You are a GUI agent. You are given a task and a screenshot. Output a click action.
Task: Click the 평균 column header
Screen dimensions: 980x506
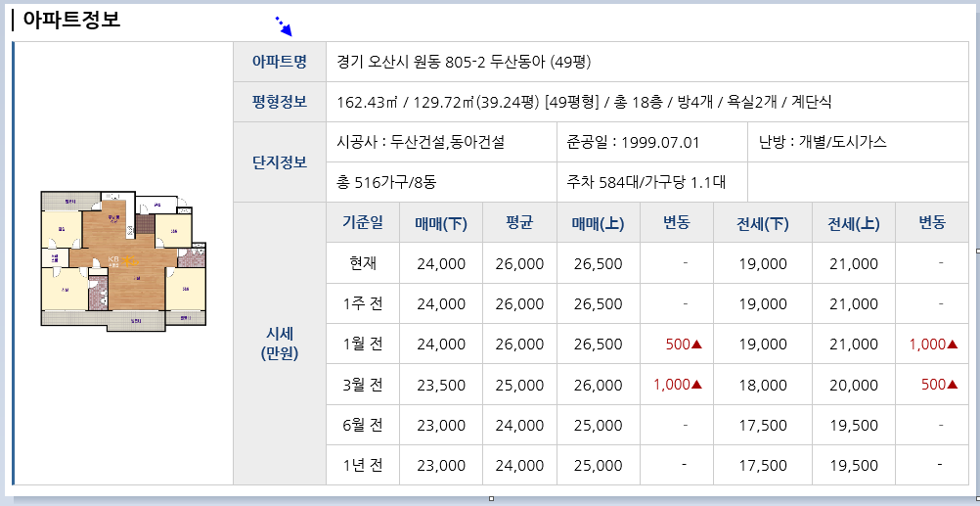coord(518,223)
